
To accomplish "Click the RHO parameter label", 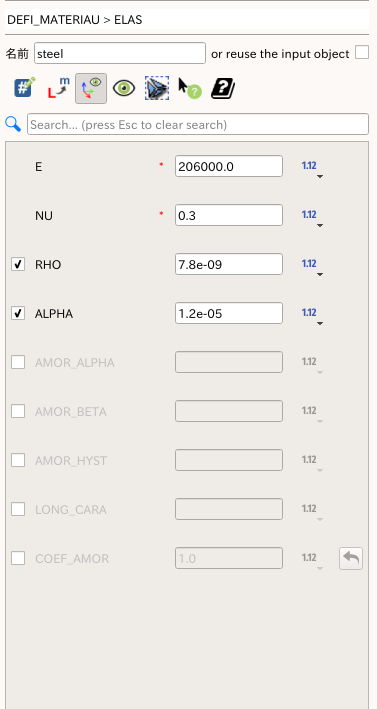I will pos(48,265).
